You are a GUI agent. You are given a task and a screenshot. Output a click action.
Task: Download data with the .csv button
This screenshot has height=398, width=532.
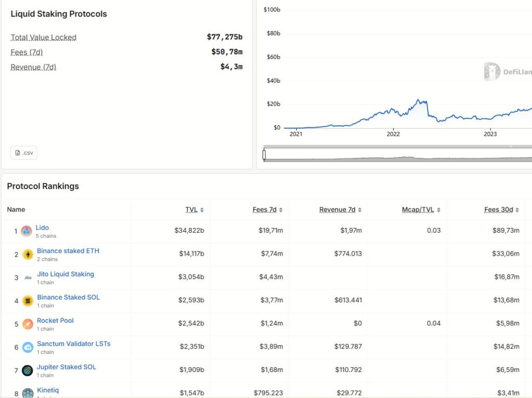(x=24, y=153)
